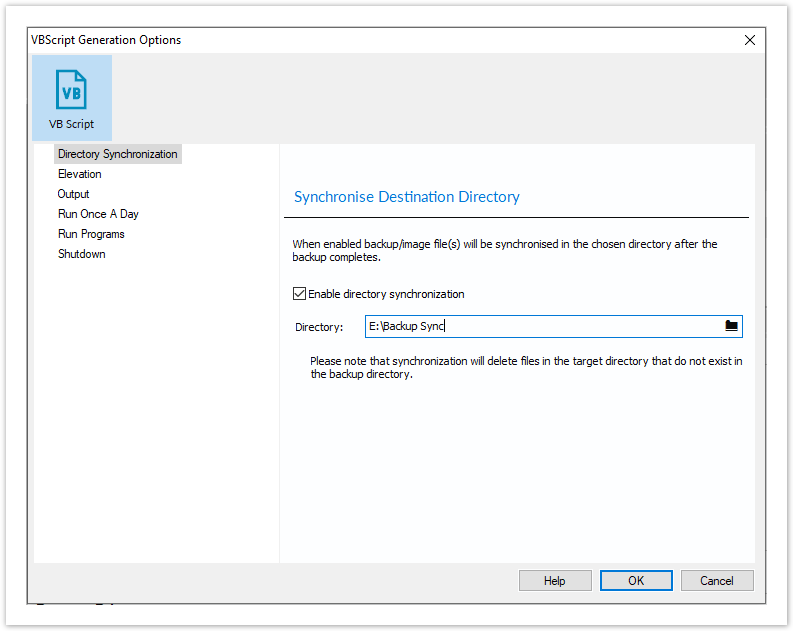The height and width of the screenshot is (631, 793).
Task: Toggle Enable directory synchronization checkbox
Action: pos(299,294)
